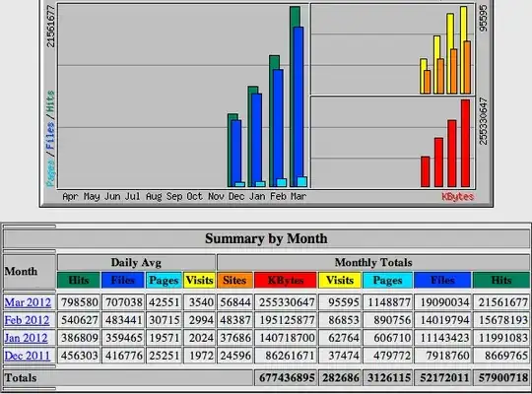
Task: Click the red KBytes chart legend label
Action: tap(457, 196)
